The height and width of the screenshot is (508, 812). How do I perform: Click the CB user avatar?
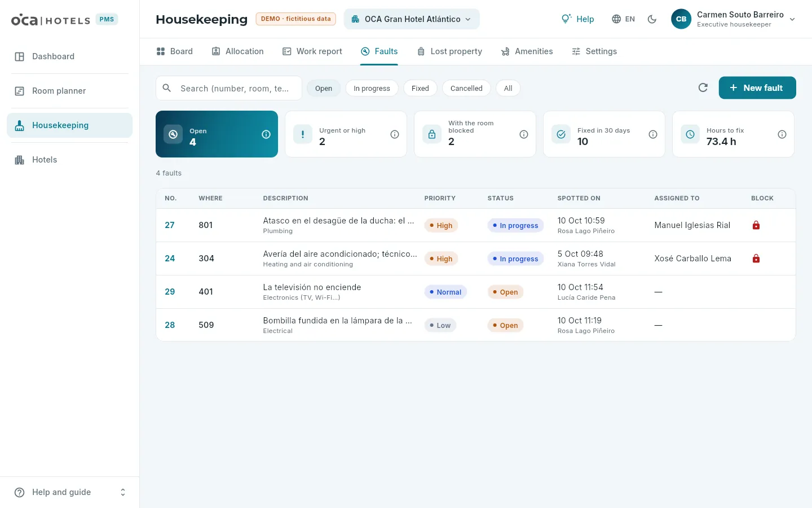(681, 19)
